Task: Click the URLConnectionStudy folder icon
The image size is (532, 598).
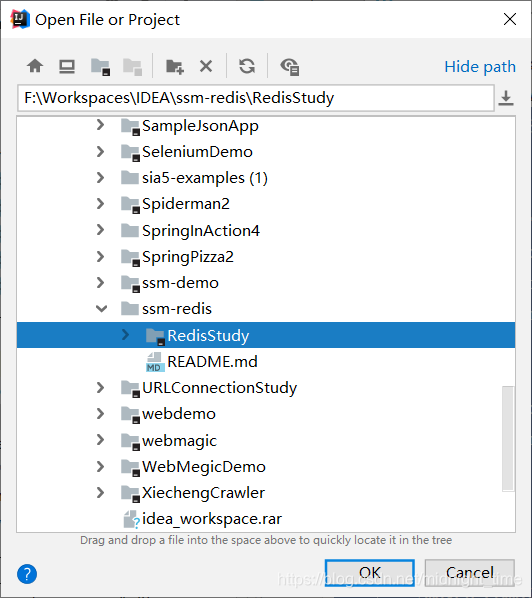Action: (x=130, y=389)
